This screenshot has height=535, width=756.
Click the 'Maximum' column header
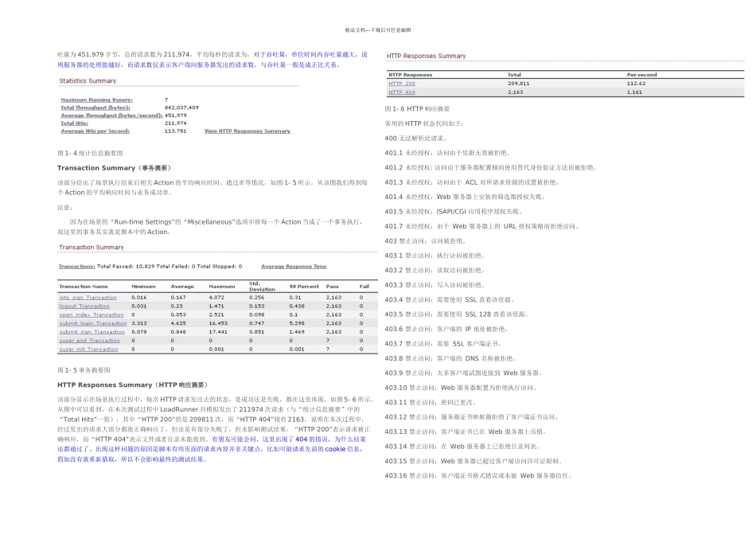tap(222, 287)
